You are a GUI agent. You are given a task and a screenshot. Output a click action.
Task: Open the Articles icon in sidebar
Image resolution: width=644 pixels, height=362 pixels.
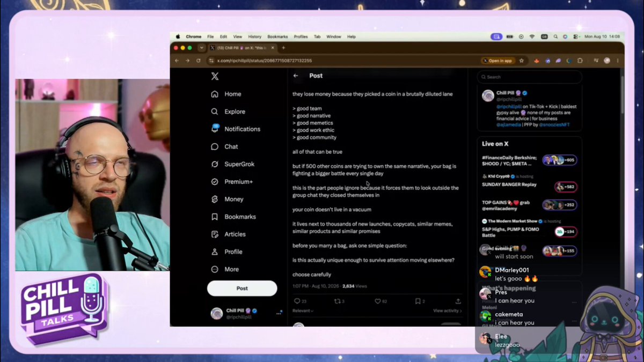coord(215,234)
